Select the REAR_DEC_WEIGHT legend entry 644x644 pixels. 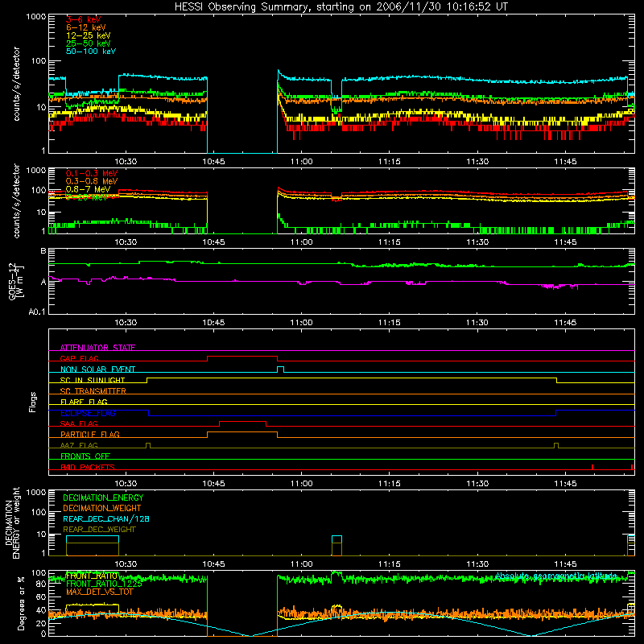(x=99, y=530)
